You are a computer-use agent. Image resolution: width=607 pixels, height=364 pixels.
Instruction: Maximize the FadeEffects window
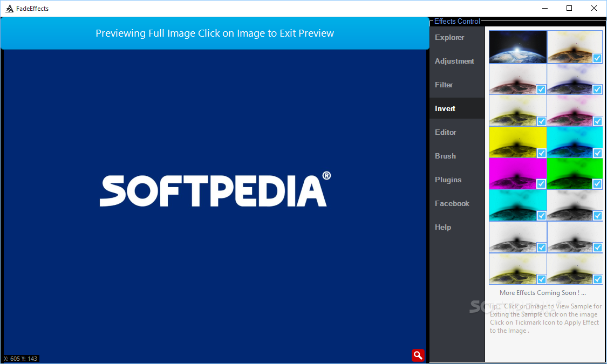point(569,8)
